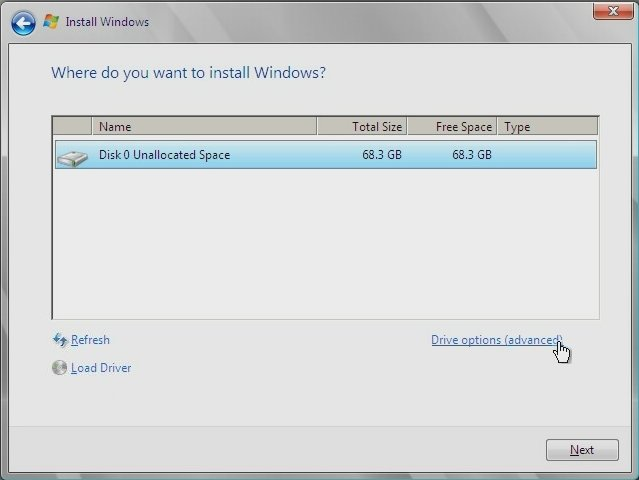The width and height of the screenshot is (639, 480).
Task: Click the heading Where do you want to install Windows?
Action: 188,73
